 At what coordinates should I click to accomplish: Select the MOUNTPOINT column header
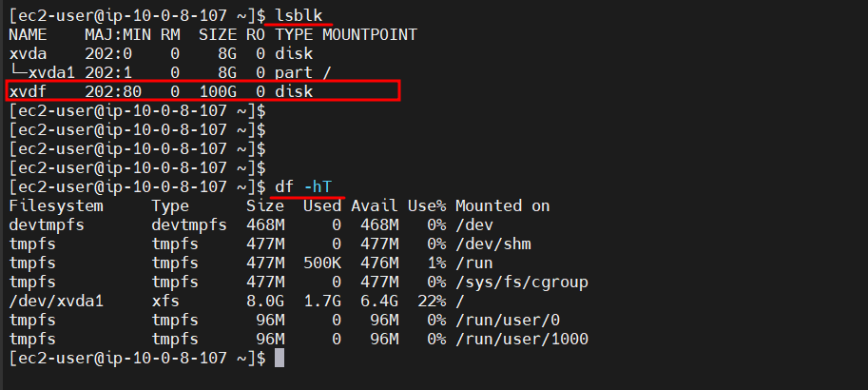coord(369,35)
